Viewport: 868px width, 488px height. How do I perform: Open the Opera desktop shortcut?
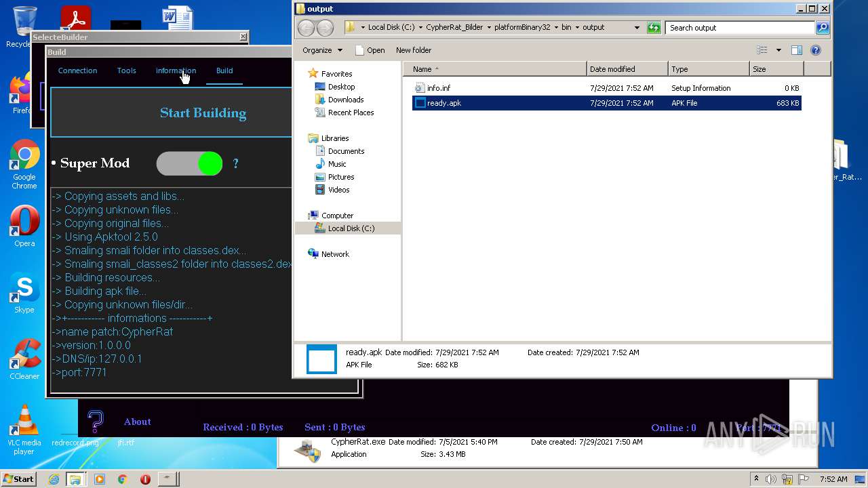coord(24,227)
